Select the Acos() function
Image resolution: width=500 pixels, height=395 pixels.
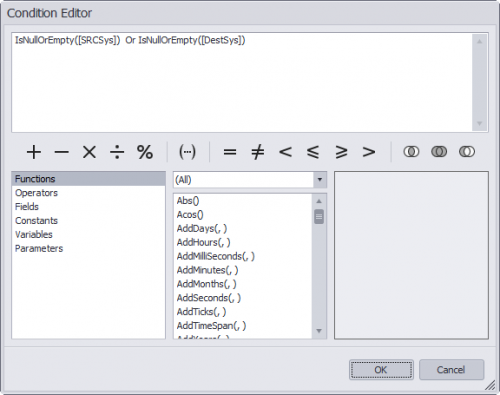pos(243,215)
